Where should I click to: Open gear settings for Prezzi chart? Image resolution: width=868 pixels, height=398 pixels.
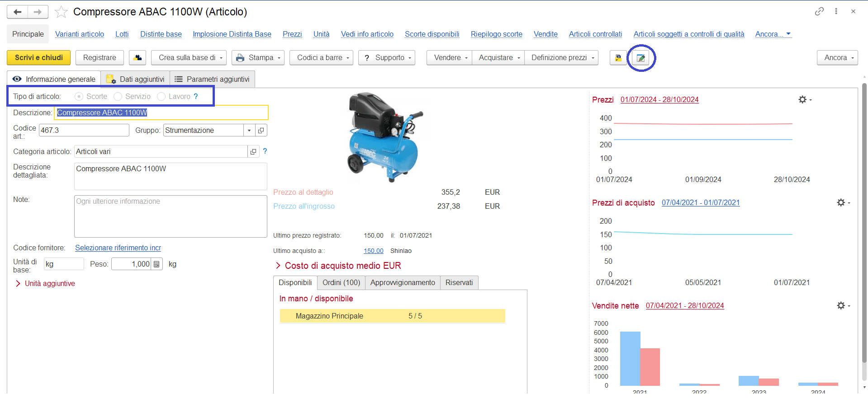tap(805, 99)
